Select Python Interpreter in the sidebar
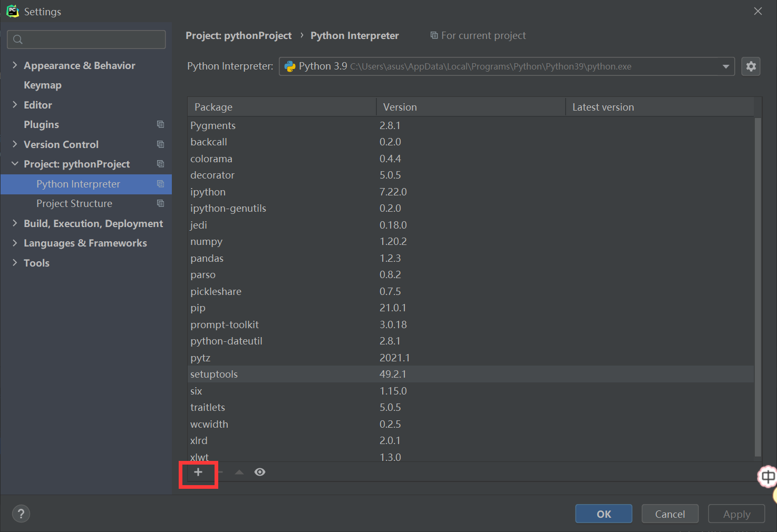The width and height of the screenshot is (777, 532). click(86, 184)
